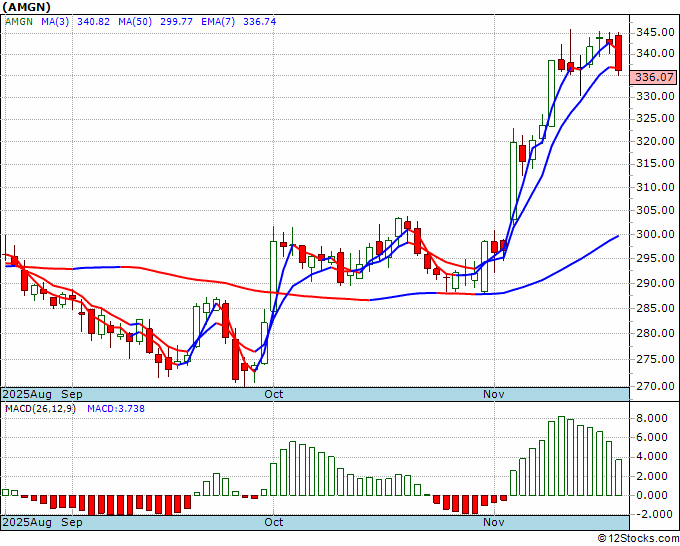Click the 345.00 price axis label
Image resolution: width=680 pixels, height=546 pixels.
pyautogui.click(x=655, y=32)
